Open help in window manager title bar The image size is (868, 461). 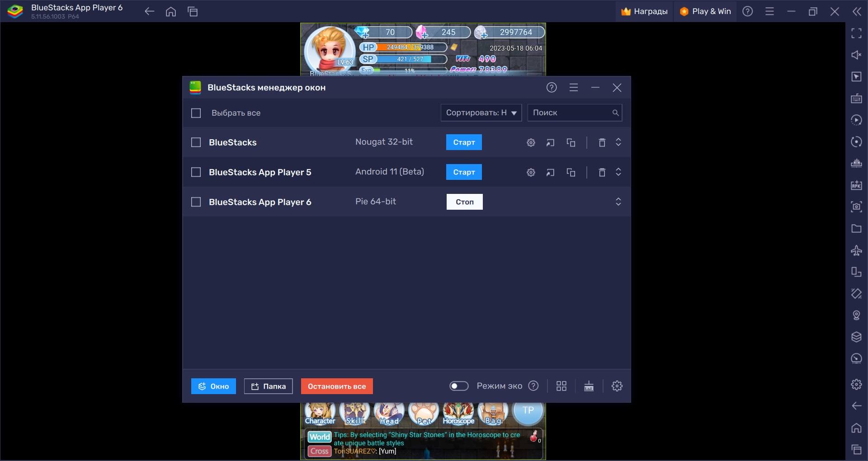pyautogui.click(x=552, y=88)
